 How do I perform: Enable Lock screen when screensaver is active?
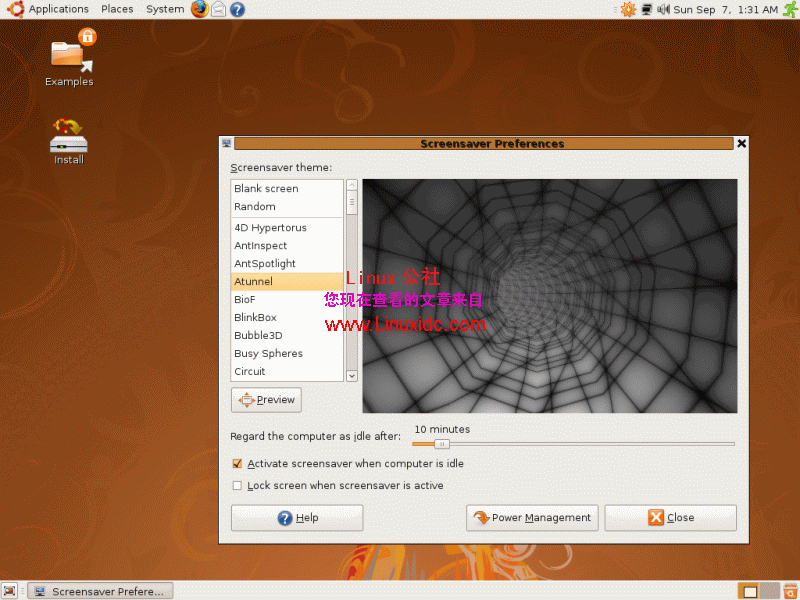(237, 485)
